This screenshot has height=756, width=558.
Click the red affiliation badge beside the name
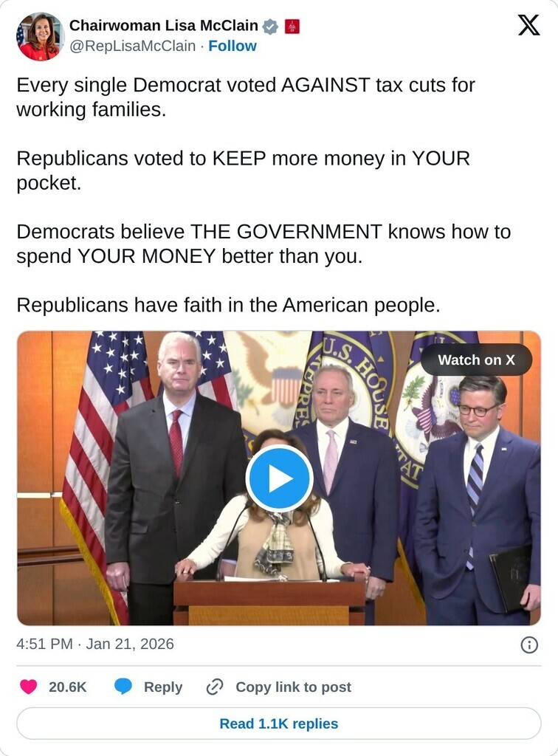tap(292, 27)
